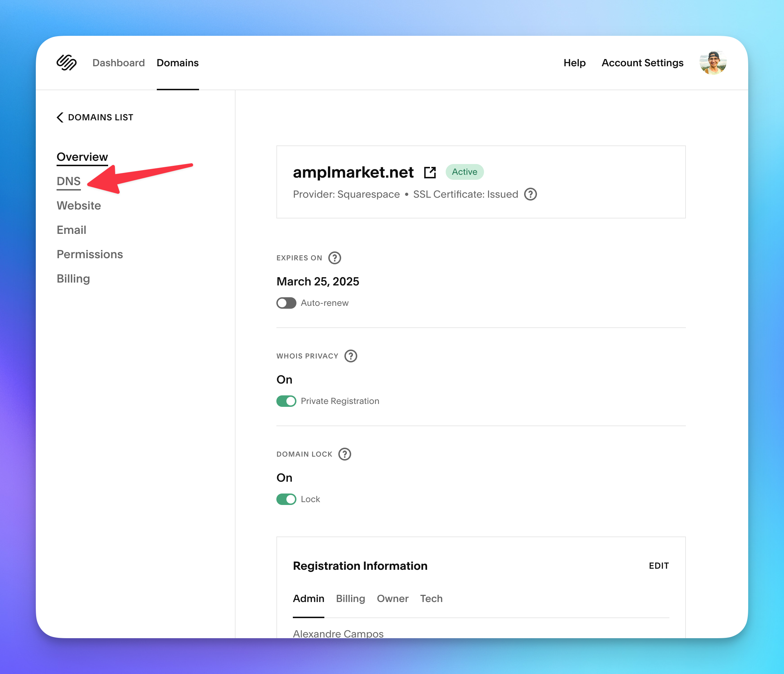Image resolution: width=784 pixels, height=674 pixels.
Task: Select the Billing registration tab
Action: point(350,598)
